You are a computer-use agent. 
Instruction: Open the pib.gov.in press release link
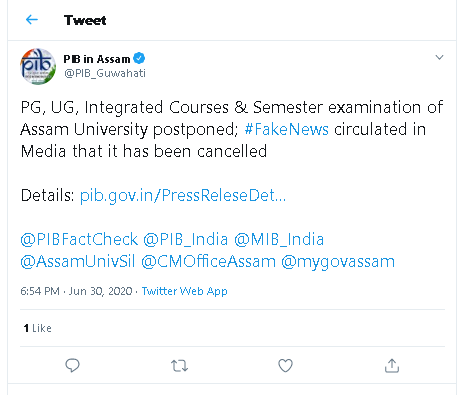click(183, 195)
